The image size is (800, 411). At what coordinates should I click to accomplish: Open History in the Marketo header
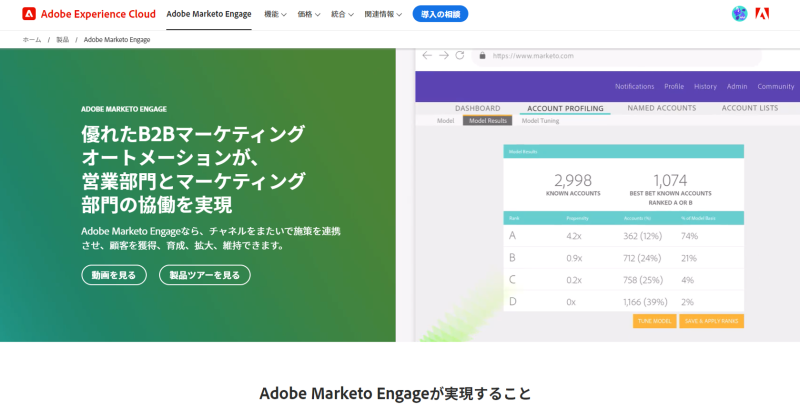click(x=705, y=86)
